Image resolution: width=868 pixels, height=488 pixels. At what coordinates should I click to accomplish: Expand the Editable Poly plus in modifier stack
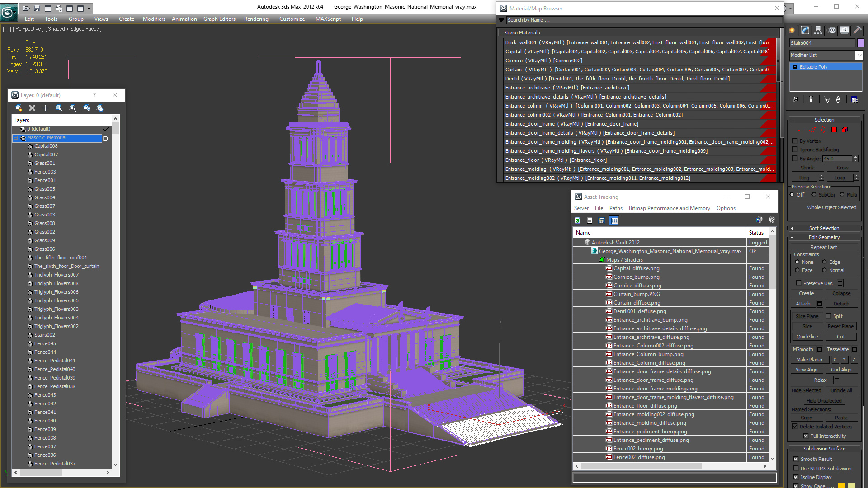coord(795,67)
